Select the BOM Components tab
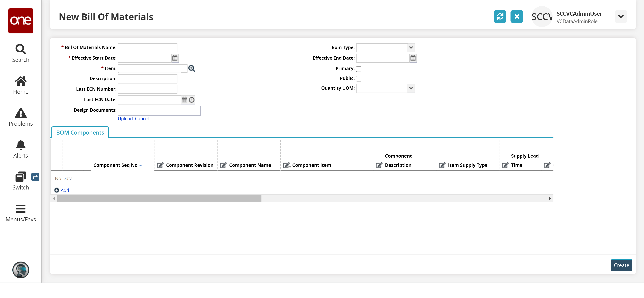The width and height of the screenshot is (644, 298). pyautogui.click(x=80, y=133)
